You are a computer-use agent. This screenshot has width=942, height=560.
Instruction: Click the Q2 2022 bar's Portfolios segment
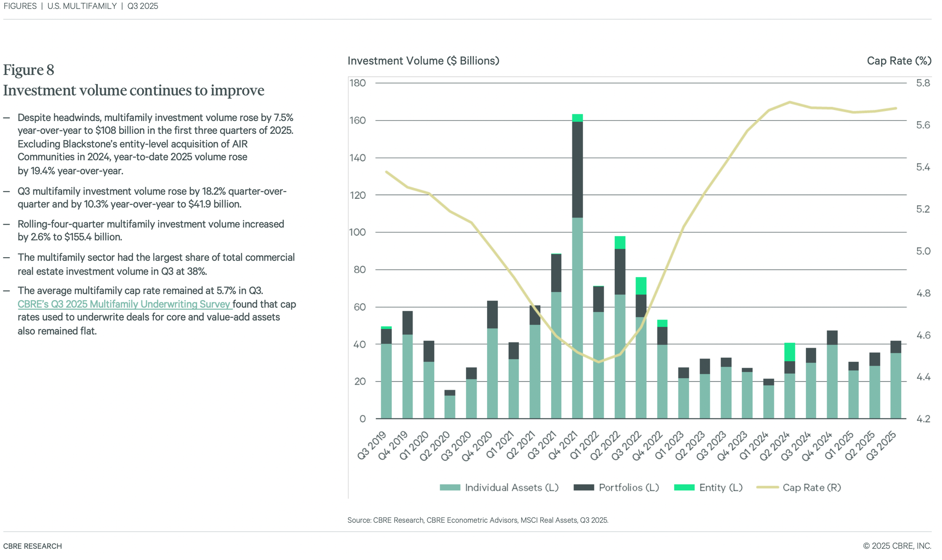pyautogui.click(x=620, y=272)
